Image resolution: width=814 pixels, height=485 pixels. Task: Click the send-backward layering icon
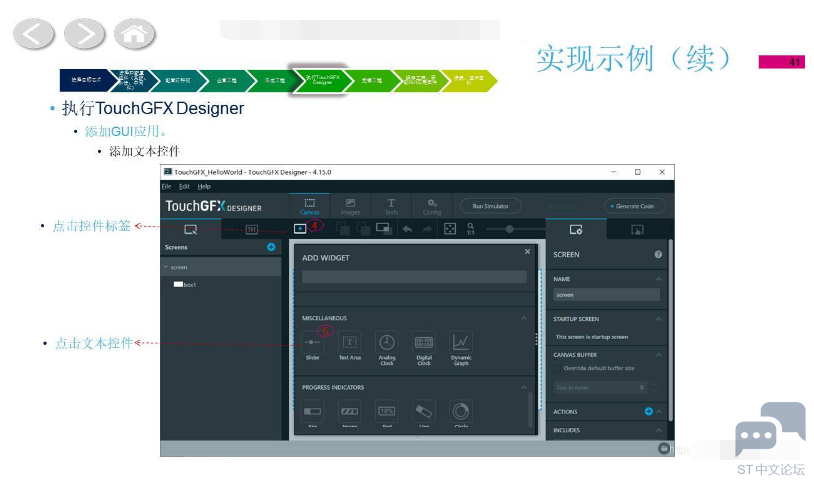point(363,228)
